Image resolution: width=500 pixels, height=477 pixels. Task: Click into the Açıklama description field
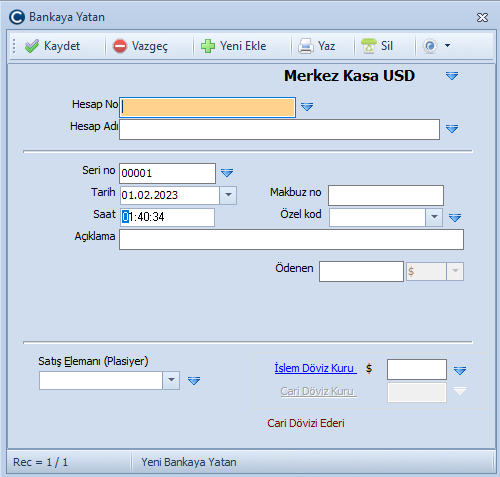(x=291, y=239)
